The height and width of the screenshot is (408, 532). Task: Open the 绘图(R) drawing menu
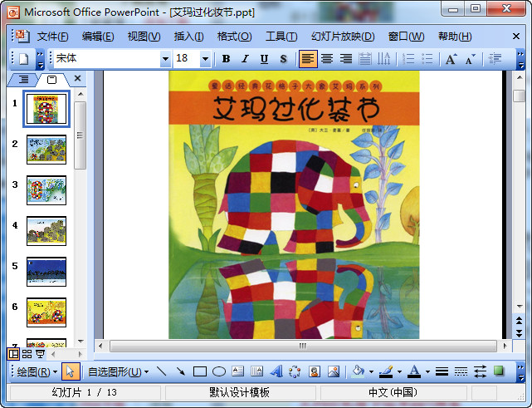click(x=37, y=371)
